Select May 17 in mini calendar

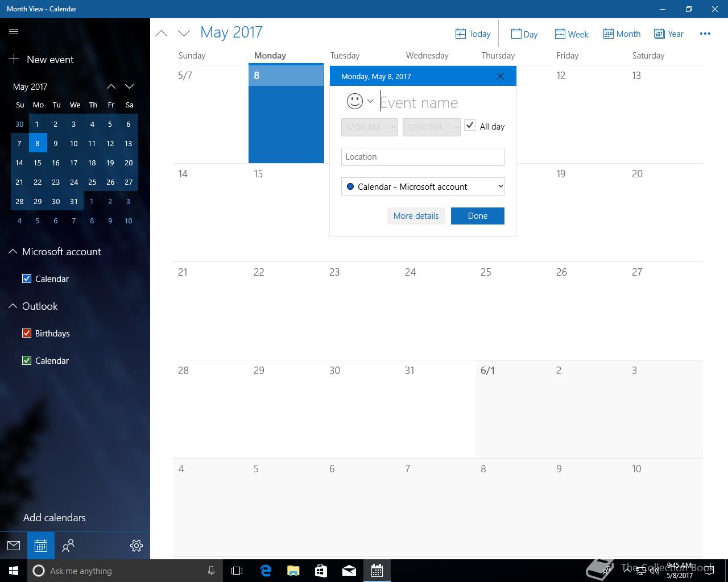(x=74, y=163)
